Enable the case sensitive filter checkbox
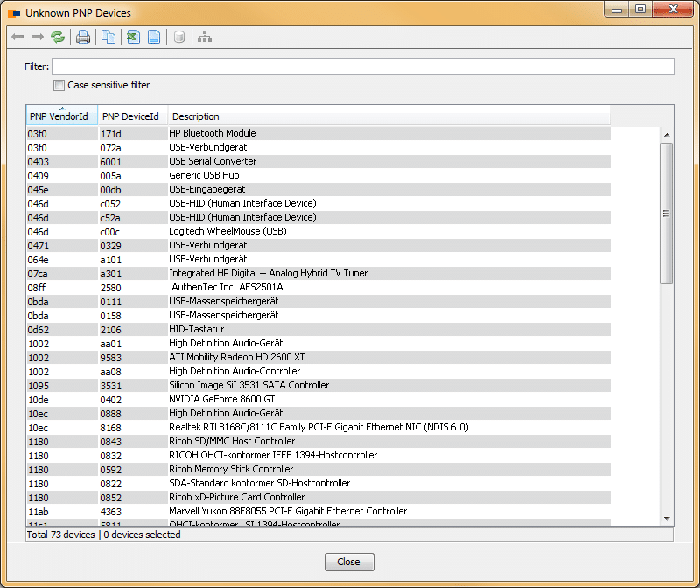This screenshot has height=588, width=700. pos(59,85)
